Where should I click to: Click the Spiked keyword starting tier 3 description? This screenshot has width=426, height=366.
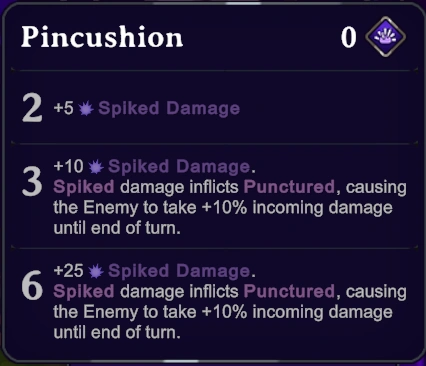click(x=84, y=187)
